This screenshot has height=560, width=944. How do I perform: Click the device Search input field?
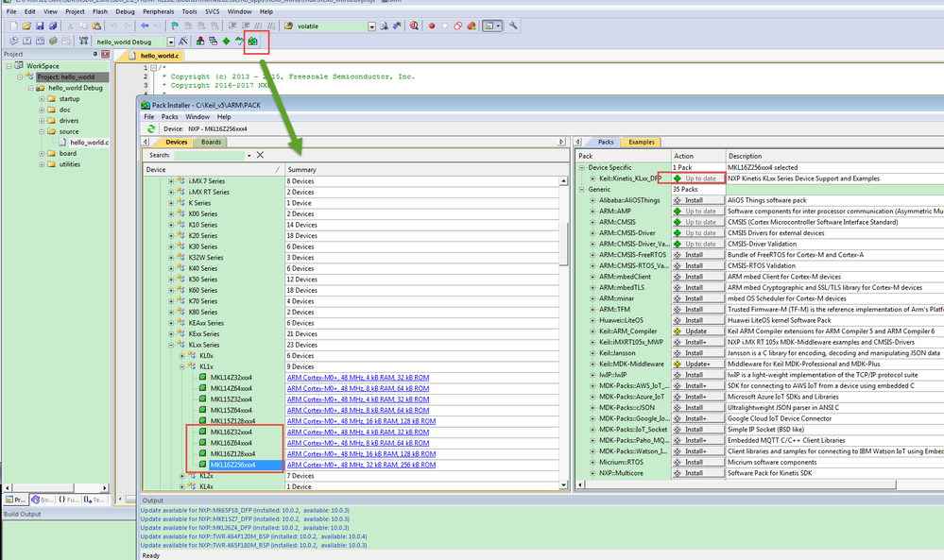[x=209, y=155]
